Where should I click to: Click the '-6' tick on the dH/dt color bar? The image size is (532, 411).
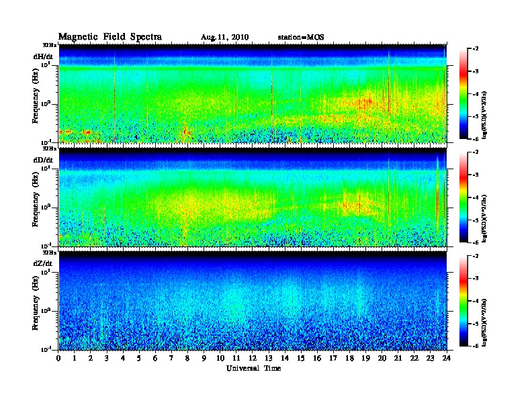tap(476, 139)
